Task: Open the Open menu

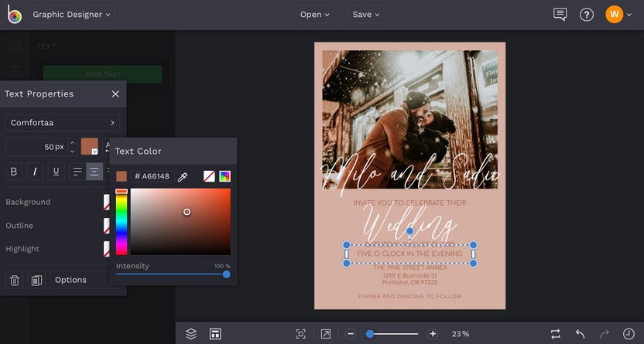Action: [314, 15]
